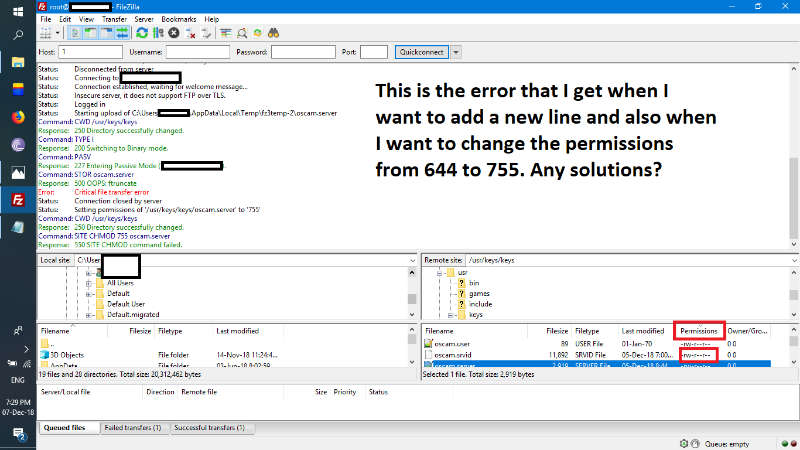
Task: Sort remote list by Owner/Group column
Action: (x=747, y=331)
